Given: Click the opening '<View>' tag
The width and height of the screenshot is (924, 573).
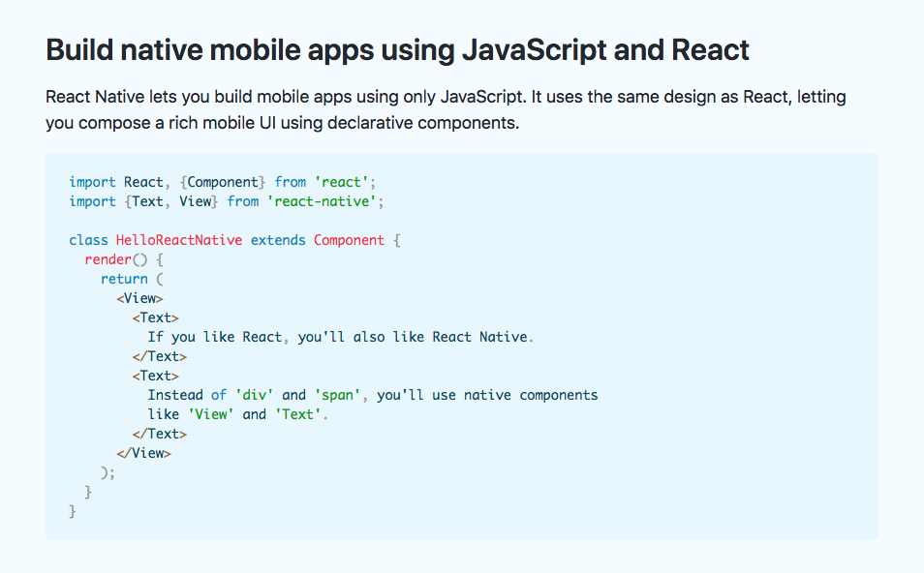Looking at the screenshot, I should (140, 298).
